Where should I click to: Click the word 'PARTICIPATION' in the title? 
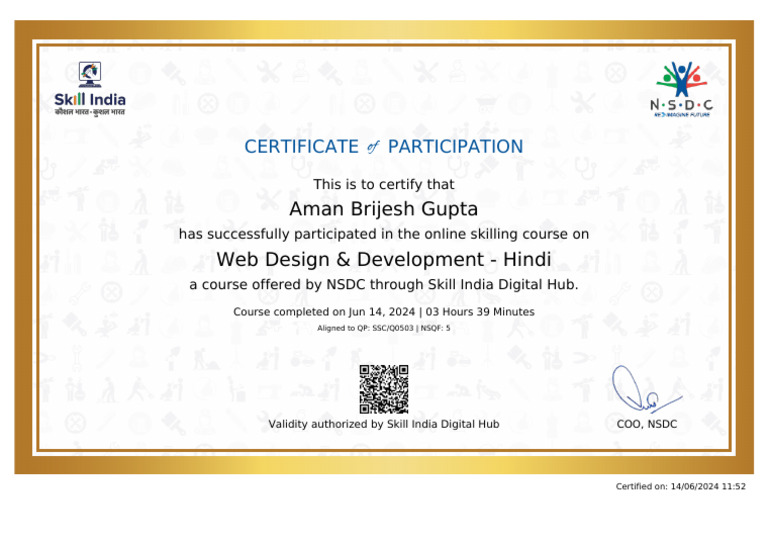[x=456, y=146]
